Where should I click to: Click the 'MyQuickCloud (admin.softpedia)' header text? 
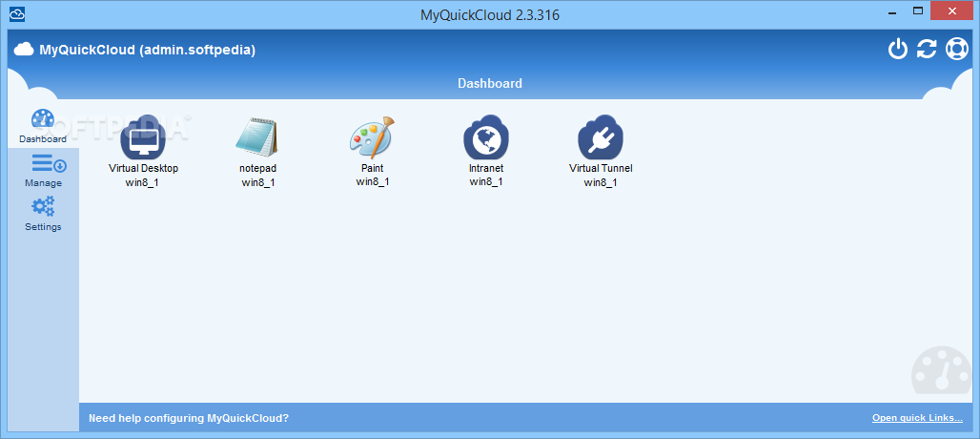(148, 50)
